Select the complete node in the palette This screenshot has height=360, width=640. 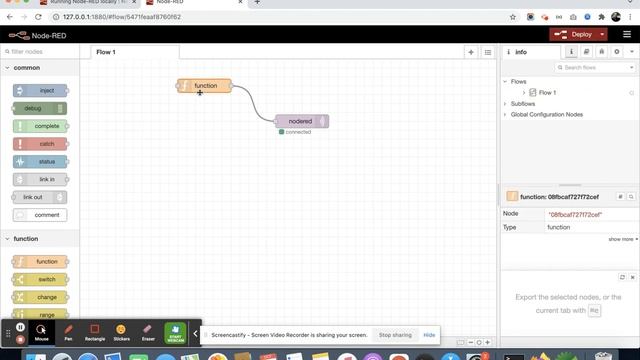click(40, 126)
